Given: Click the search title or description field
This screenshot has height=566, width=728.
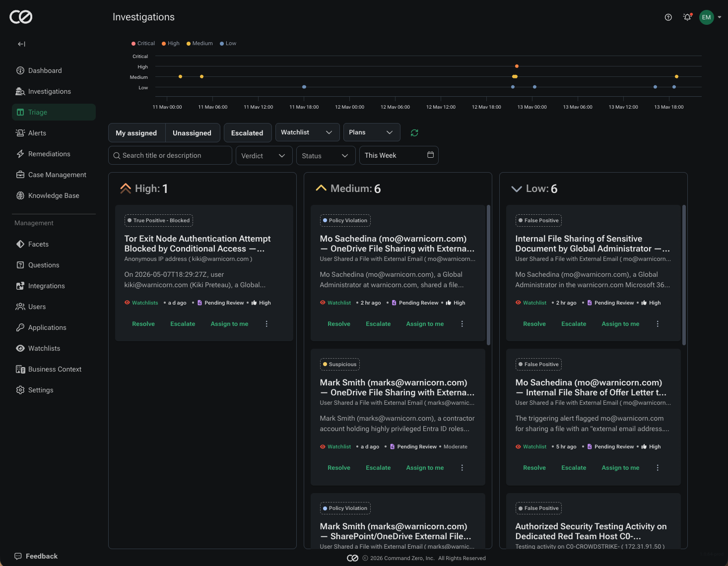Looking at the screenshot, I should 170,155.
